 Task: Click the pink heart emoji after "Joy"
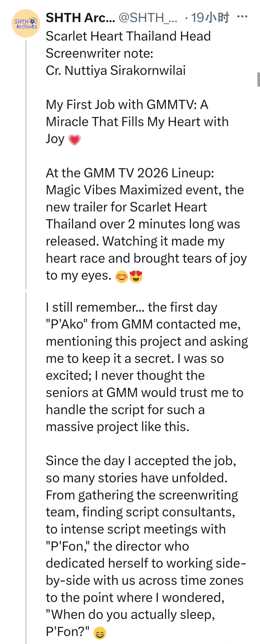(74, 140)
